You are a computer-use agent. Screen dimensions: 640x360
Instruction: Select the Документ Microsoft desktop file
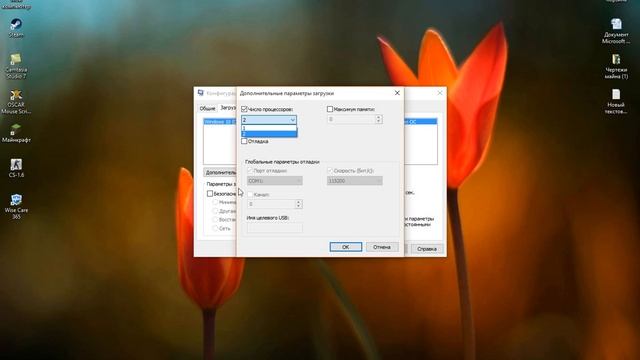(x=616, y=31)
